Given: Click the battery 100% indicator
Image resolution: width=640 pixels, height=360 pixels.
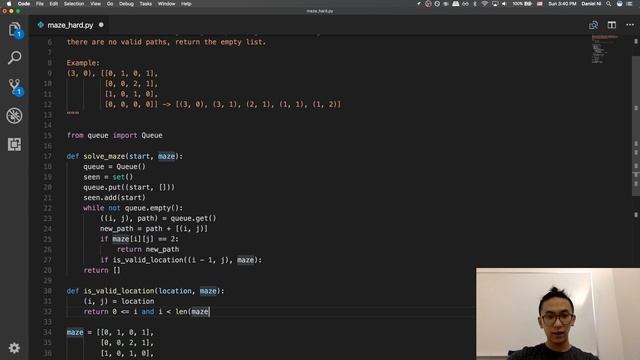Looking at the screenshot, I should click(x=522, y=4).
